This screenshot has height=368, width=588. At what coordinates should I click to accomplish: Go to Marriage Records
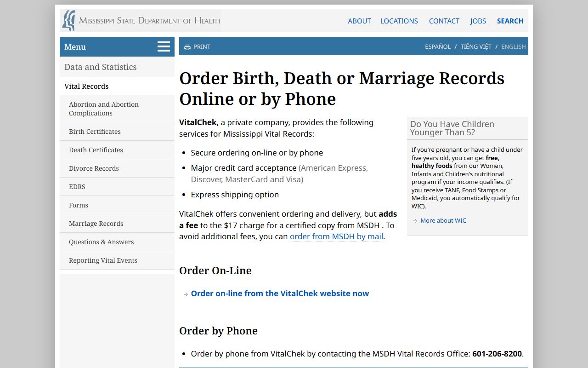tap(117, 224)
